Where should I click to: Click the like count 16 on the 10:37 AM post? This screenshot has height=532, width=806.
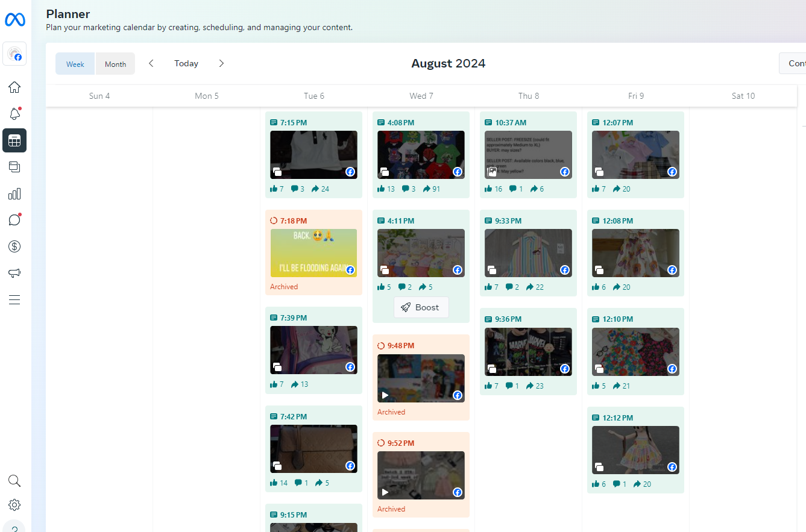coord(498,189)
